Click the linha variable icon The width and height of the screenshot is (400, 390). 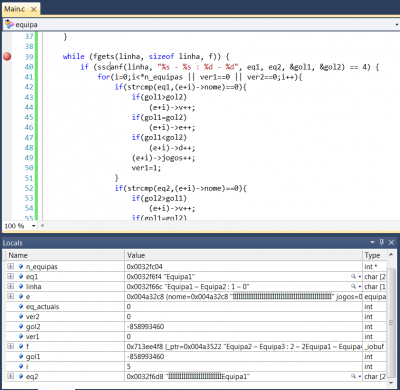tap(21, 287)
